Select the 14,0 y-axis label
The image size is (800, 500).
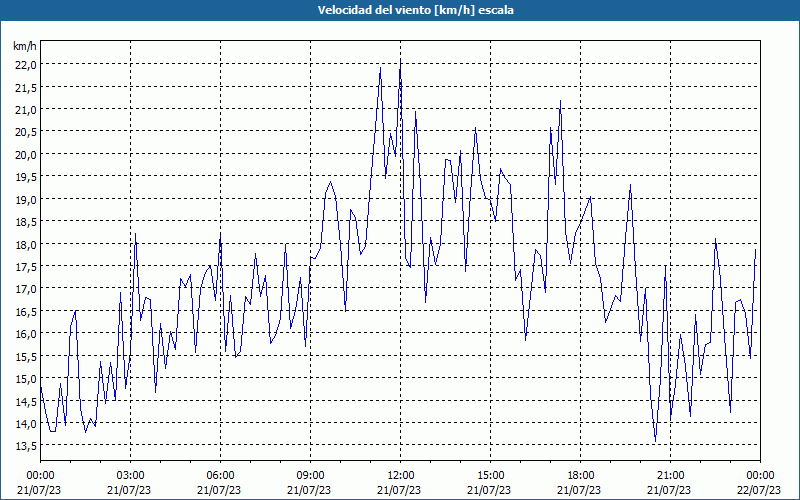[x=27, y=423]
